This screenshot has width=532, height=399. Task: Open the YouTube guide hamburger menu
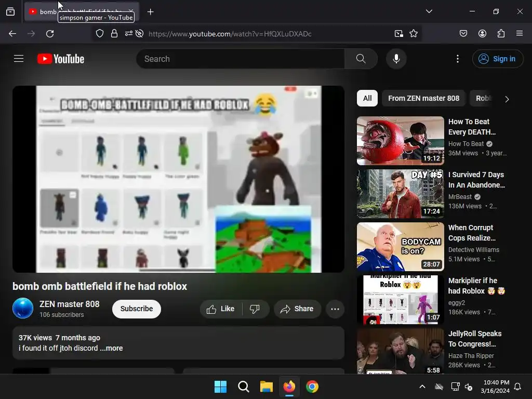(x=19, y=59)
